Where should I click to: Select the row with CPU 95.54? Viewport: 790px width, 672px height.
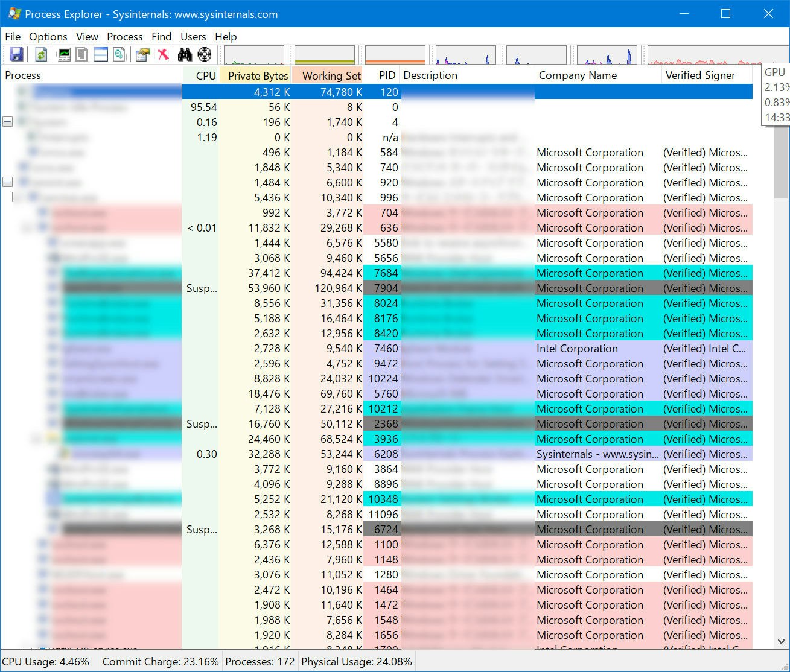377,107
